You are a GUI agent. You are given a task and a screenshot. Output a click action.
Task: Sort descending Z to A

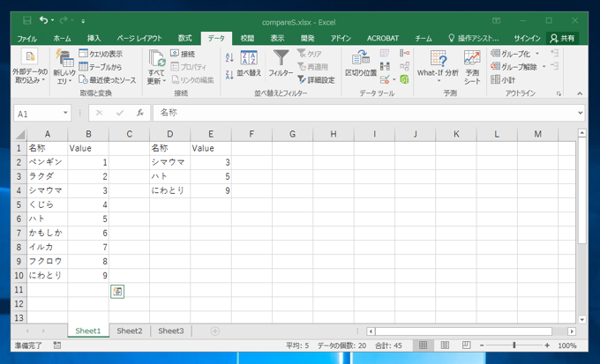tap(229, 75)
